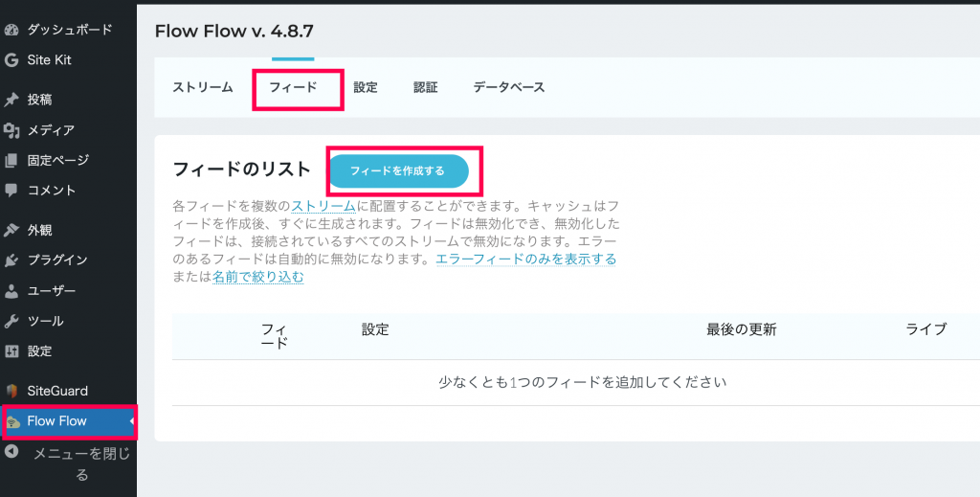
Task: Click the フィードを作成する button
Action: [398, 170]
